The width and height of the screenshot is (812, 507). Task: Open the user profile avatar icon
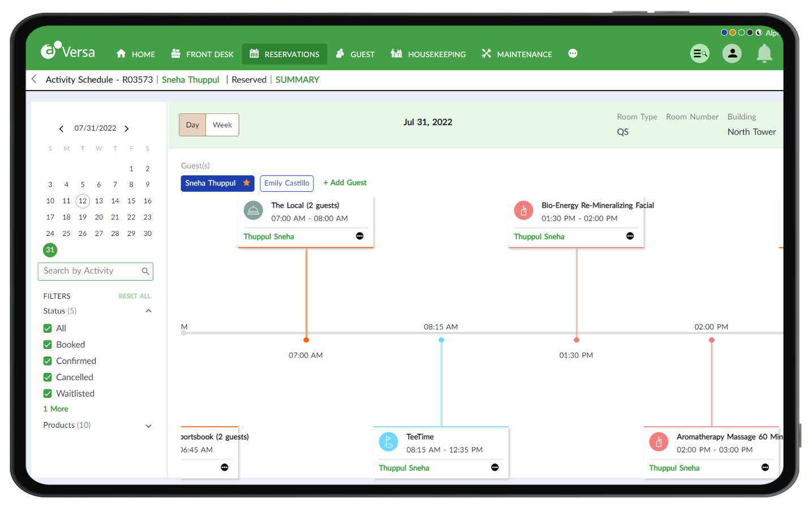[732, 54]
